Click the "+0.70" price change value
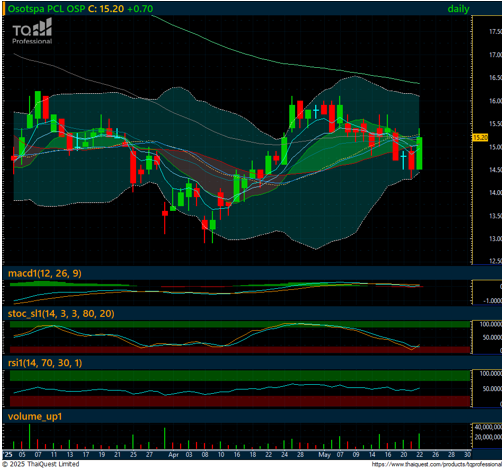 [140, 9]
